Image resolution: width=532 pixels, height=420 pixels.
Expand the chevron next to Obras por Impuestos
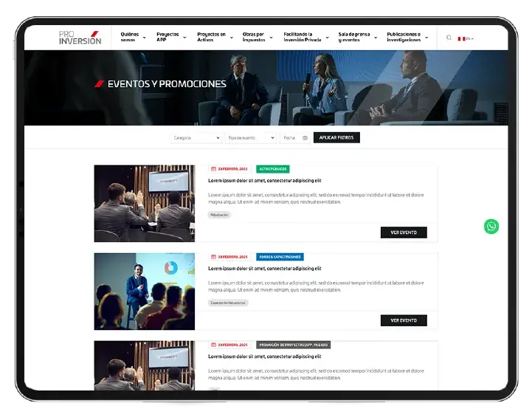coord(271,38)
